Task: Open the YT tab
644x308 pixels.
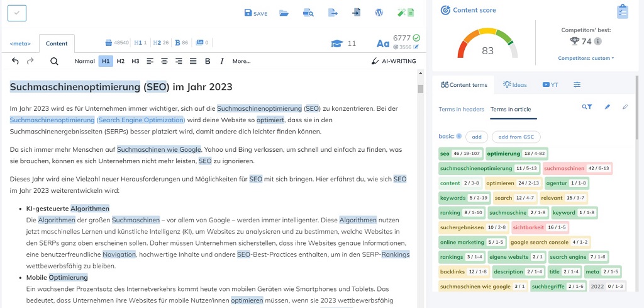Action: pyautogui.click(x=550, y=84)
